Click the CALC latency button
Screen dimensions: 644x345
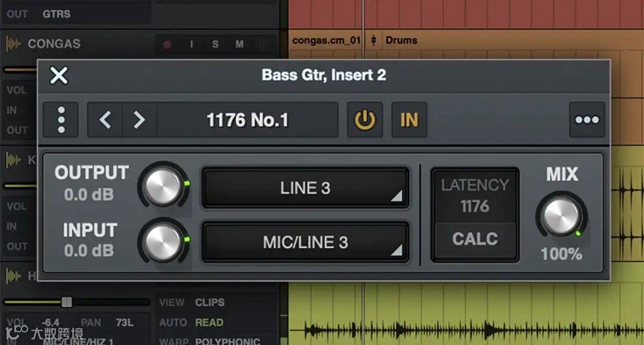(475, 240)
